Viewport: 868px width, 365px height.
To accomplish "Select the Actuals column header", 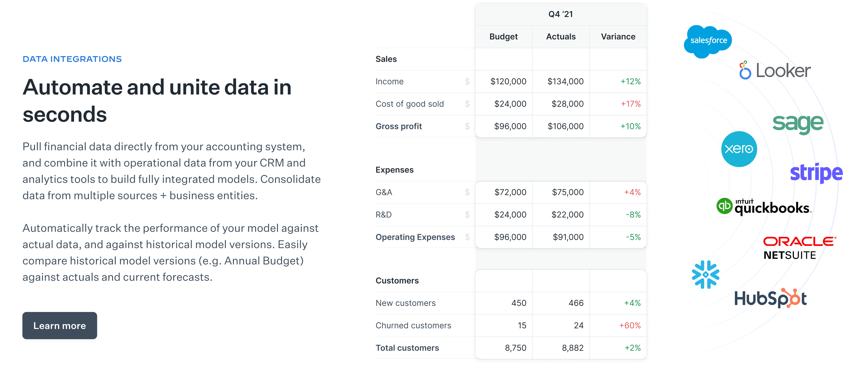I will pos(561,36).
